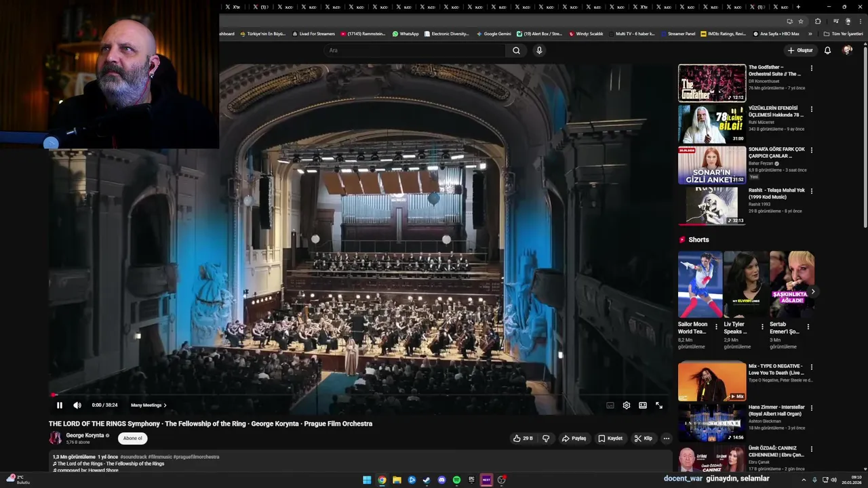Open WhatsApp bookmark
Image resolution: width=868 pixels, height=488 pixels.
coord(406,34)
